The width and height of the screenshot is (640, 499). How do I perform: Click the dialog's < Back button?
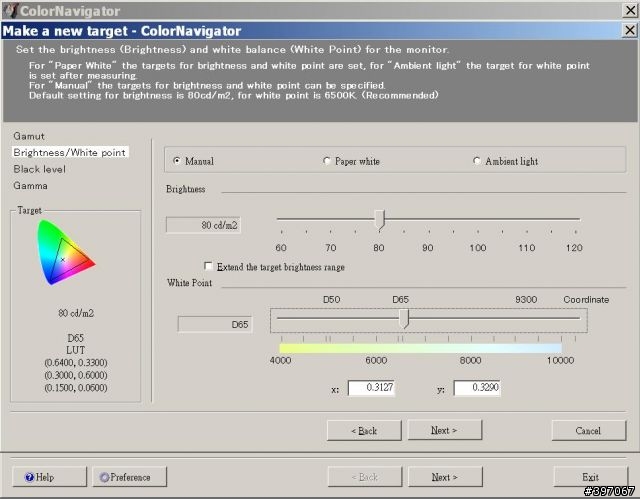click(364, 430)
